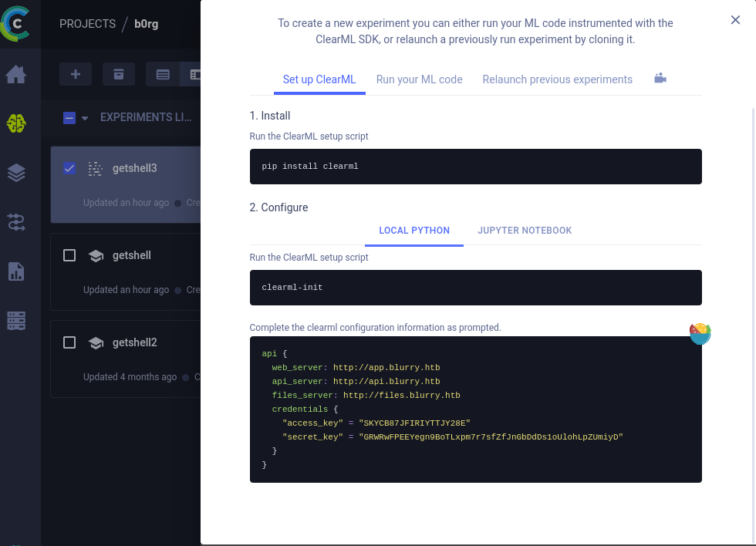Open the Home dashboard icon in sidebar
The height and width of the screenshot is (546, 756).
[16, 75]
